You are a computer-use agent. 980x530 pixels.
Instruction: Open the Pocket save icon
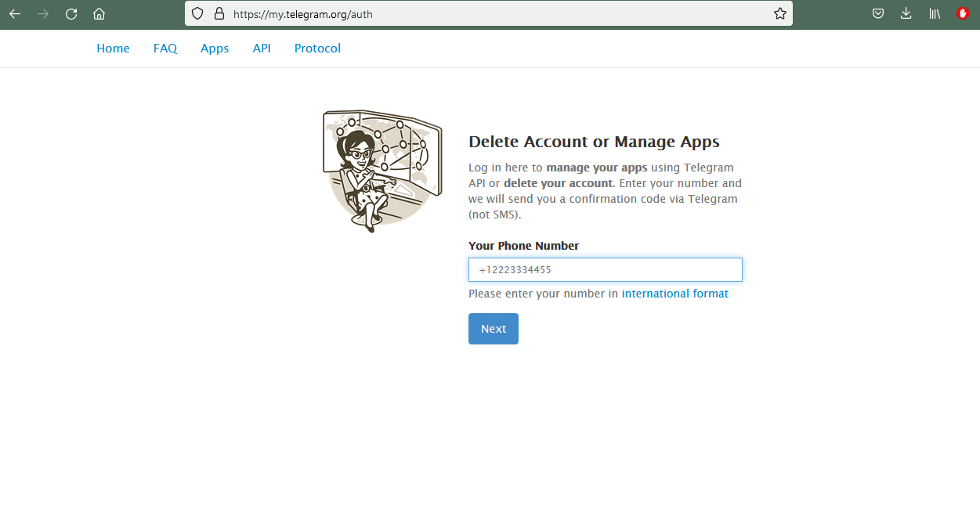pyautogui.click(x=879, y=13)
